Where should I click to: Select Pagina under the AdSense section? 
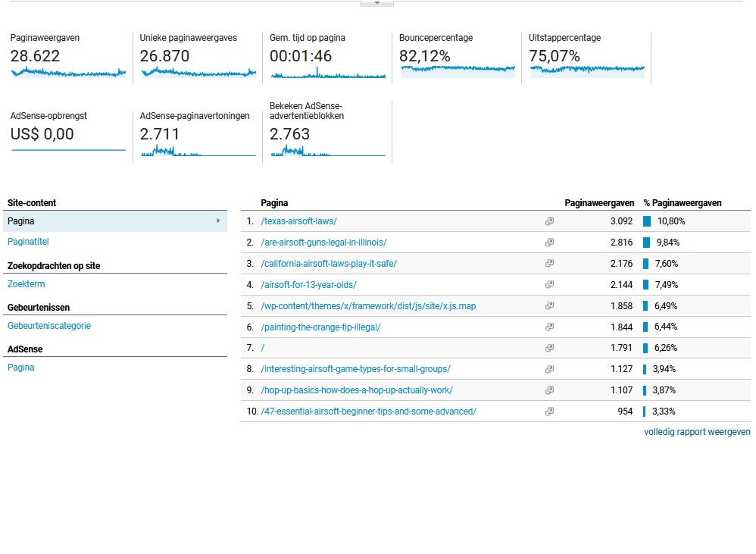pyautogui.click(x=20, y=368)
